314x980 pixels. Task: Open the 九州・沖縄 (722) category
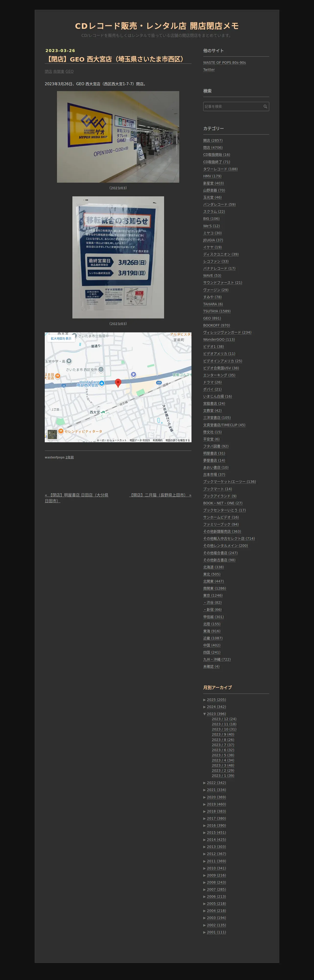point(217,659)
